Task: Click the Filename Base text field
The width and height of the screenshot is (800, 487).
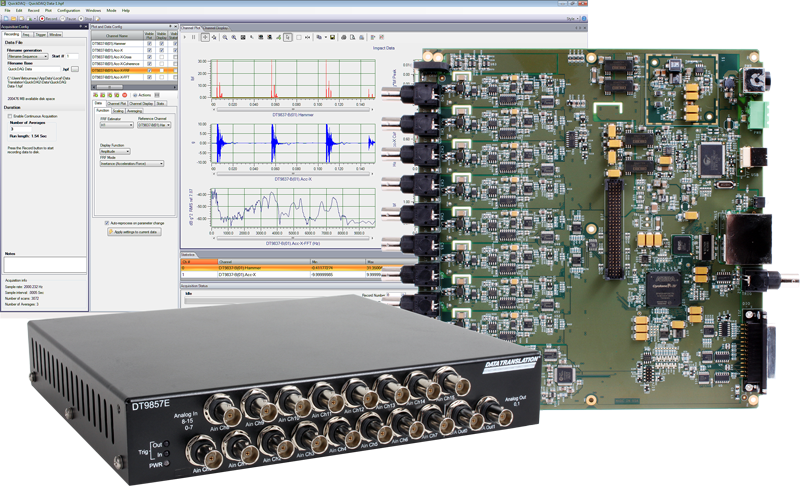Action: 34,69
